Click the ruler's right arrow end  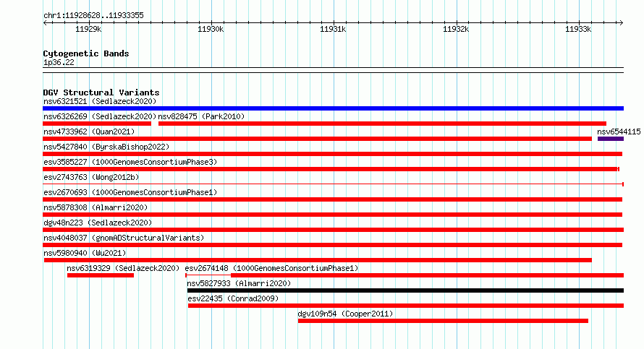pyautogui.click(x=622, y=23)
